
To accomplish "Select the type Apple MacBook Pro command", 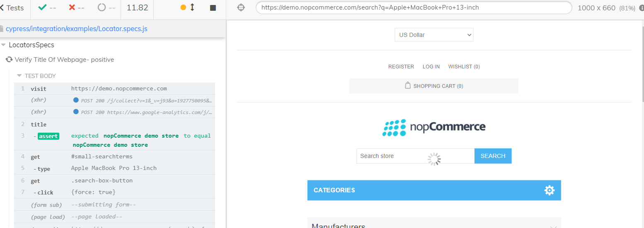I will [x=115, y=168].
